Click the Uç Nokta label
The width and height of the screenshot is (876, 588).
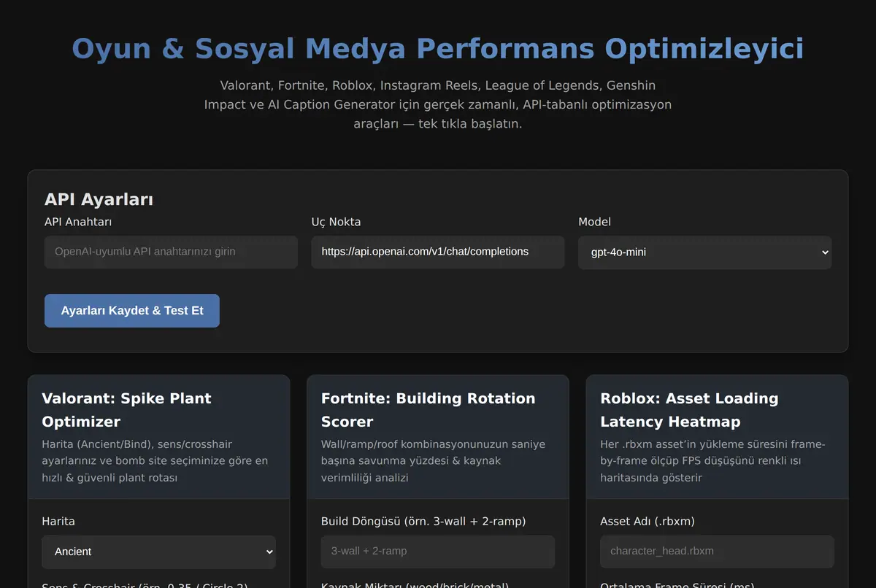(x=336, y=222)
